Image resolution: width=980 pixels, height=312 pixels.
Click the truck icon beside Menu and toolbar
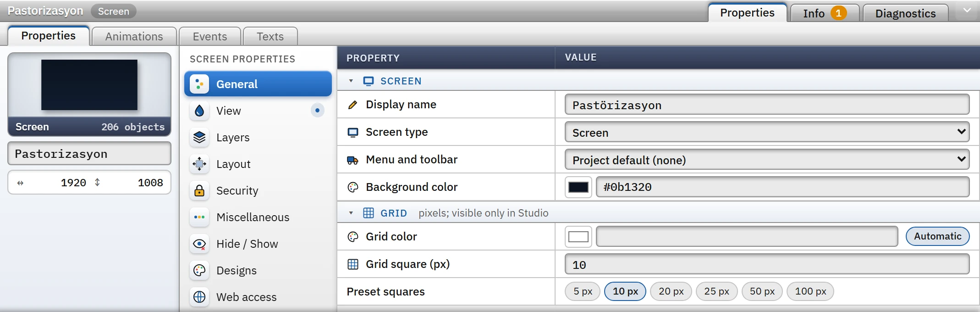(352, 160)
